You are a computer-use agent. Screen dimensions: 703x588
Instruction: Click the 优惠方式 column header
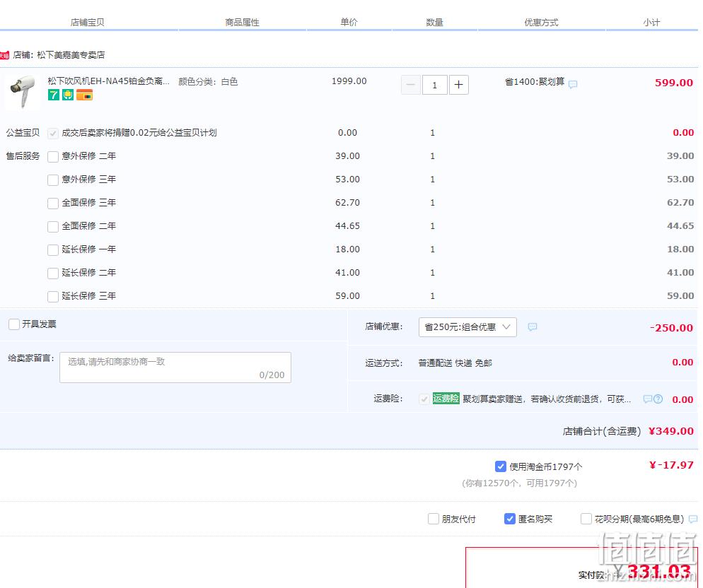point(541,23)
